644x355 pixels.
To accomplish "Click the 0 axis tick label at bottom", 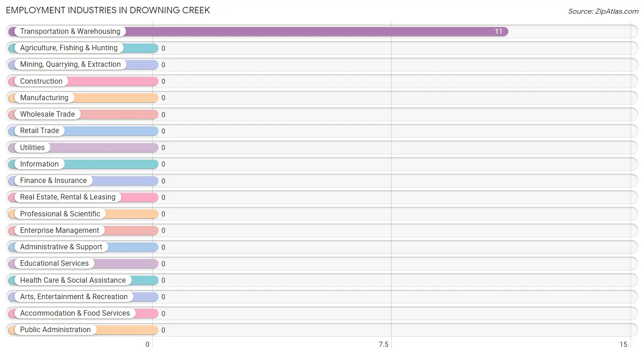I will (147, 344).
